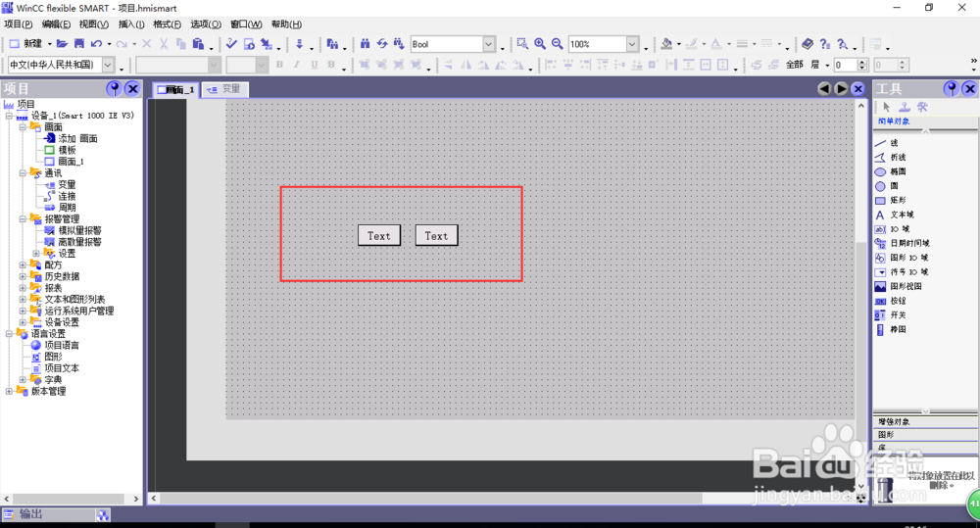Open the 编辑(E) menu
The height and width of the screenshot is (528, 980).
coord(56,24)
